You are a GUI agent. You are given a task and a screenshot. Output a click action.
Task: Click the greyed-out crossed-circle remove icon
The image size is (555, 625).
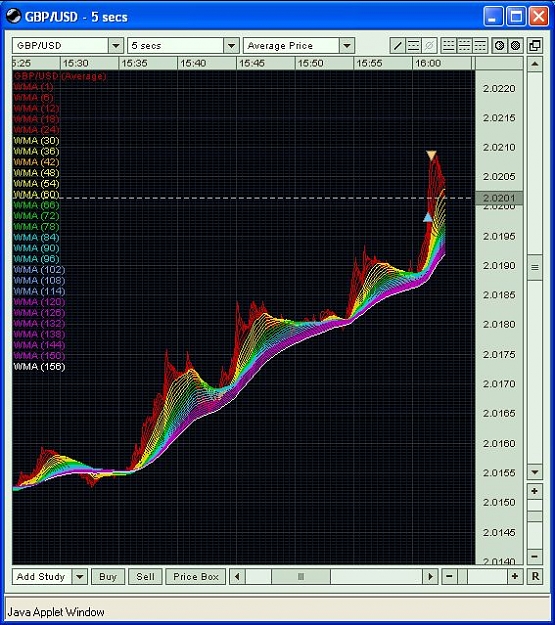click(x=429, y=46)
